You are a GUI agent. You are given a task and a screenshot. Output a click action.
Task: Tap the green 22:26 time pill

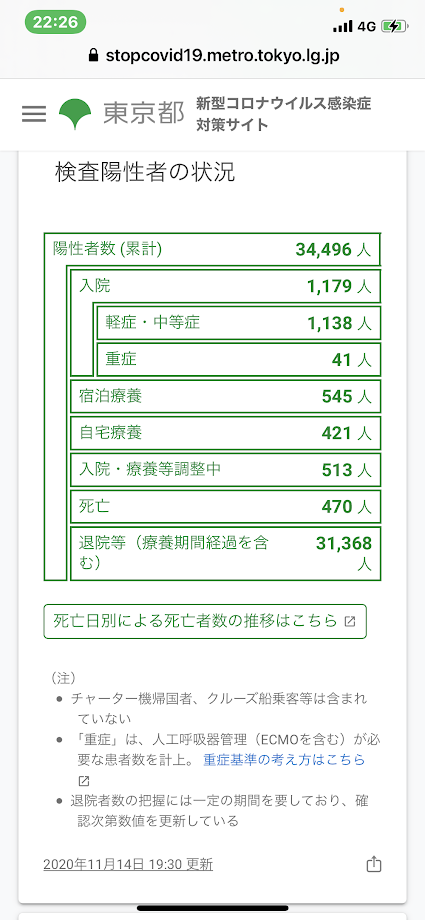(x=56, y=22)
